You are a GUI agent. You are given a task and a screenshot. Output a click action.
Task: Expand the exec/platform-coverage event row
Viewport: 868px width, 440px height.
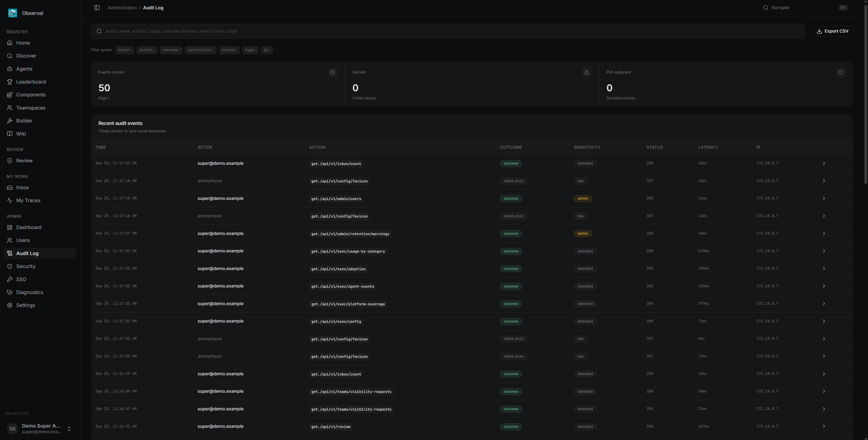tap(824, 304)
